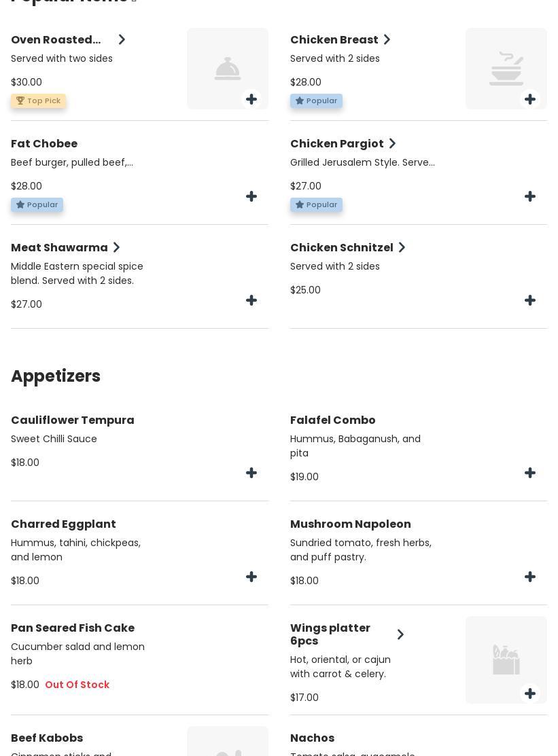Add Meat Shawarma to cart

click(x=251, y=301)
